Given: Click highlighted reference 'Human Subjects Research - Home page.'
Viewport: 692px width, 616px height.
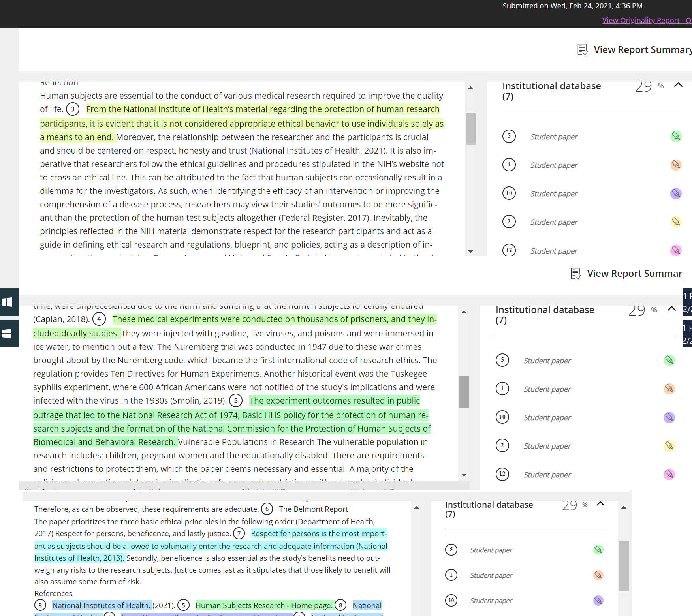Looking at the screenshot, I should point(264,605).
